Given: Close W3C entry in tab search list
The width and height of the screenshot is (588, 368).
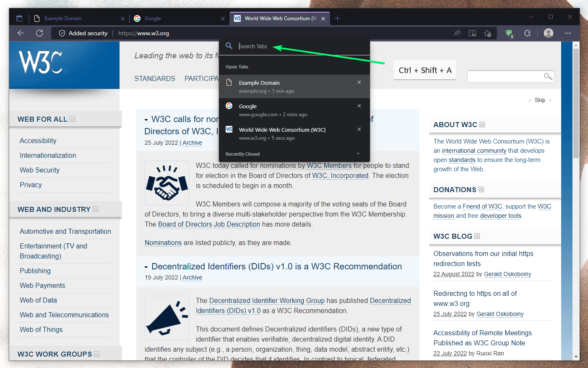Looking at the screenshot, I should [359, 129].
